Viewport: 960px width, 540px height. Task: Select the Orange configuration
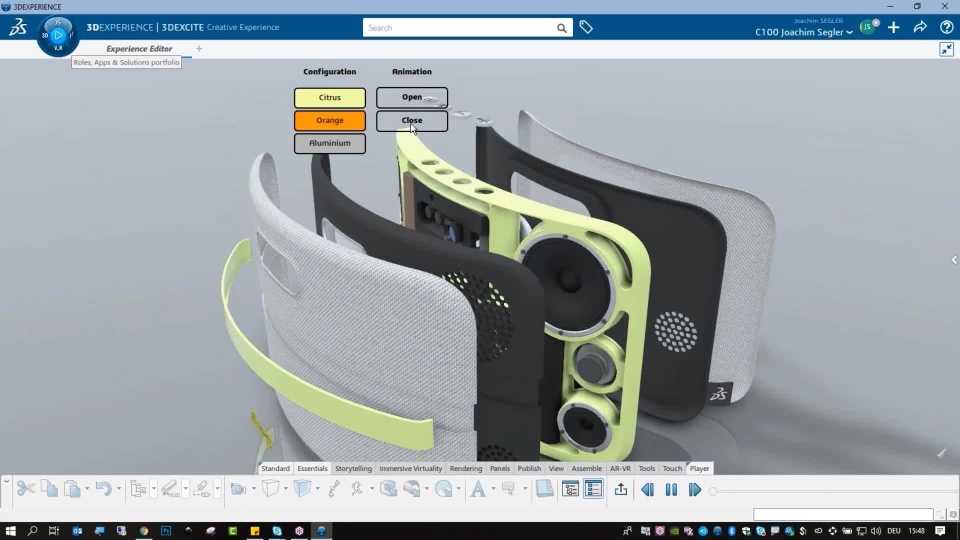tap(330, 120)
